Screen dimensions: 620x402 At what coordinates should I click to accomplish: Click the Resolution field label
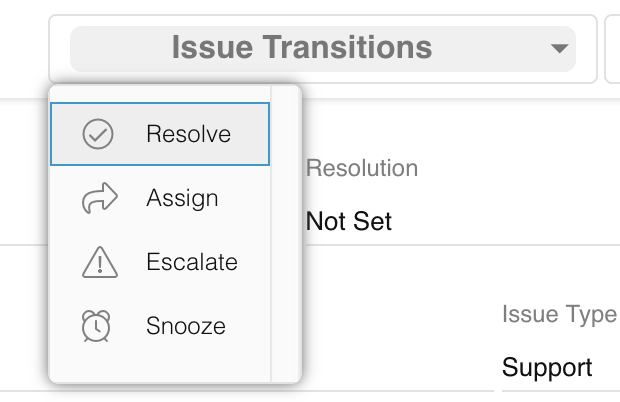pyautogui.click(x=362, y=168)
